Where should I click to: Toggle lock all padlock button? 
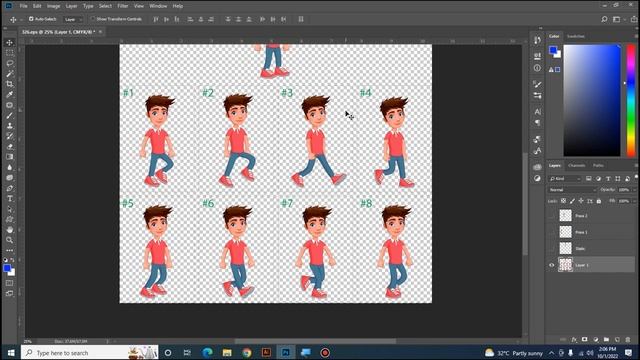tap(599, 201)
